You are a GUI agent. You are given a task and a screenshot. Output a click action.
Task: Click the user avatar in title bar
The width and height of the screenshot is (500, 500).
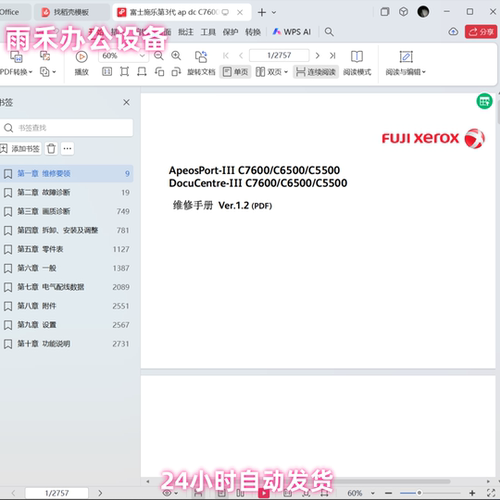pos(423,12)
